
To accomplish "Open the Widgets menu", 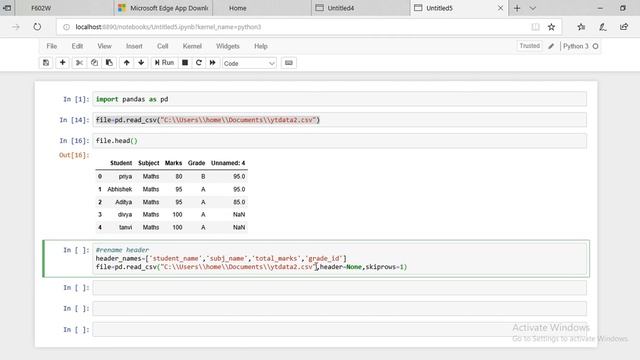I will click(x=228, y=46).
